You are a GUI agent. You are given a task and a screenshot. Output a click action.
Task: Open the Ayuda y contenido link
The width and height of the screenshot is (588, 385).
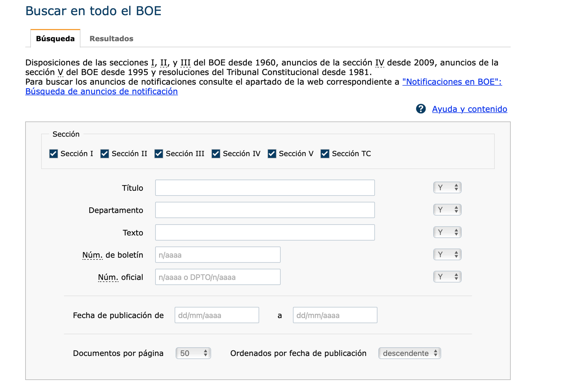(x=469, y=109)
